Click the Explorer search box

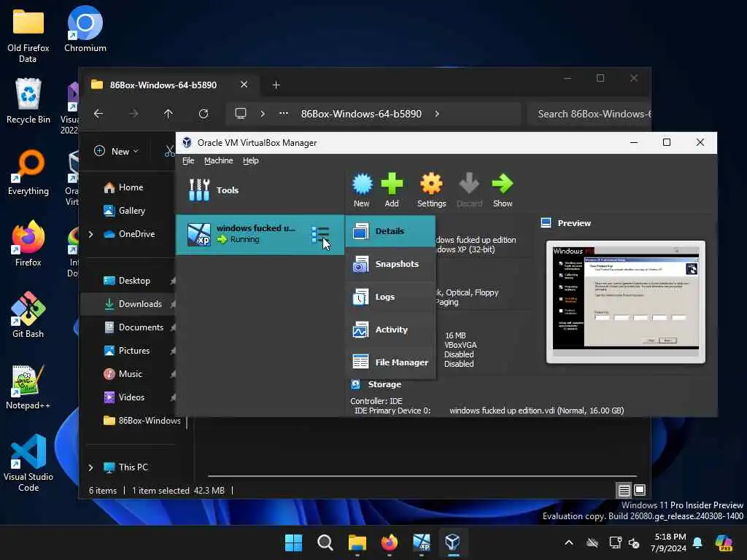[589, 114]
